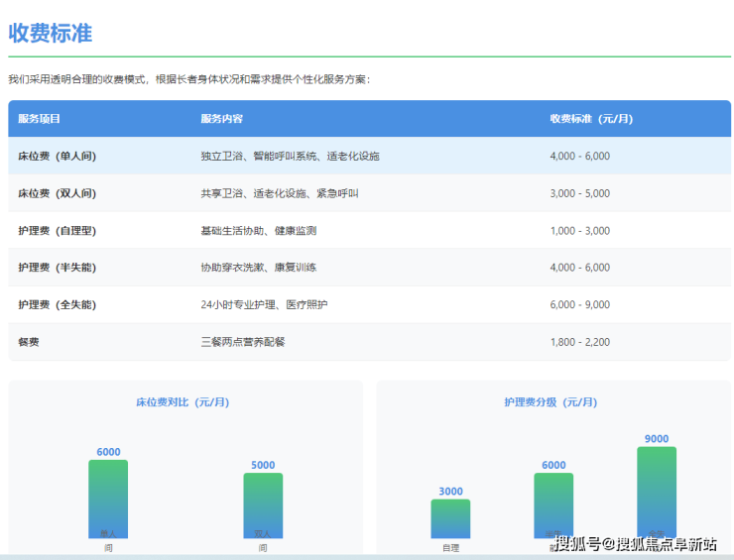Select the 护理费（自理型） row label
Image resolution: width=734 pixels, height=560 pixels.
click(x=58, y=231)
